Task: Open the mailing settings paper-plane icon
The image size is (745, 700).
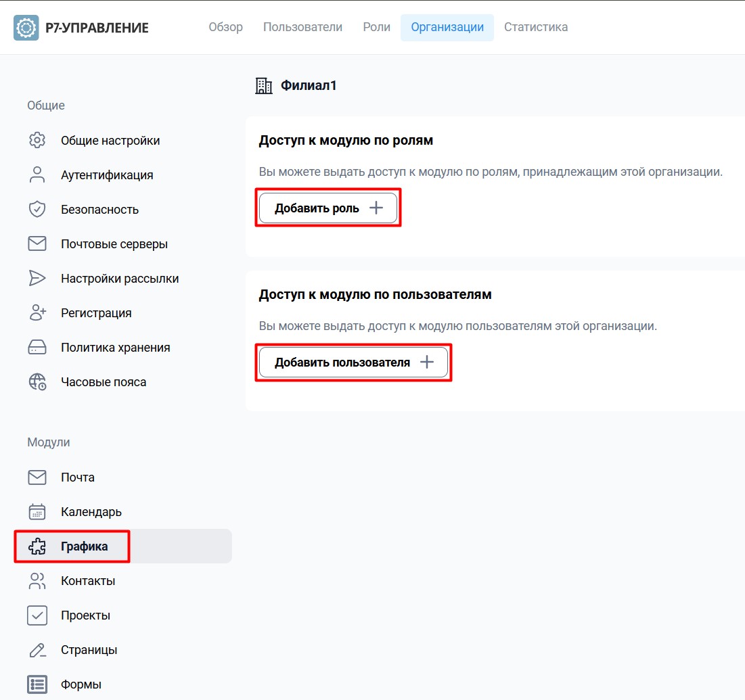Action: point(37,278)
